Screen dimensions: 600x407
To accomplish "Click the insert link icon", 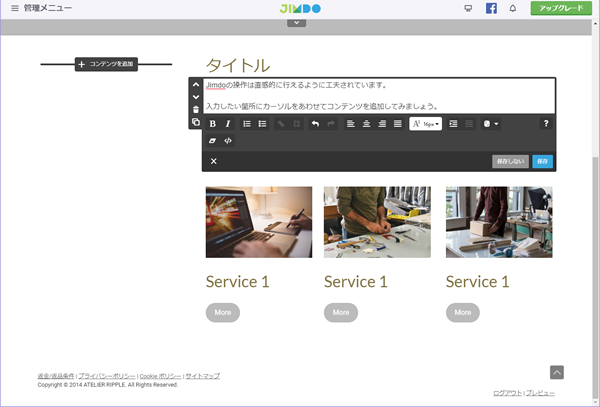I will coord(281,124).
